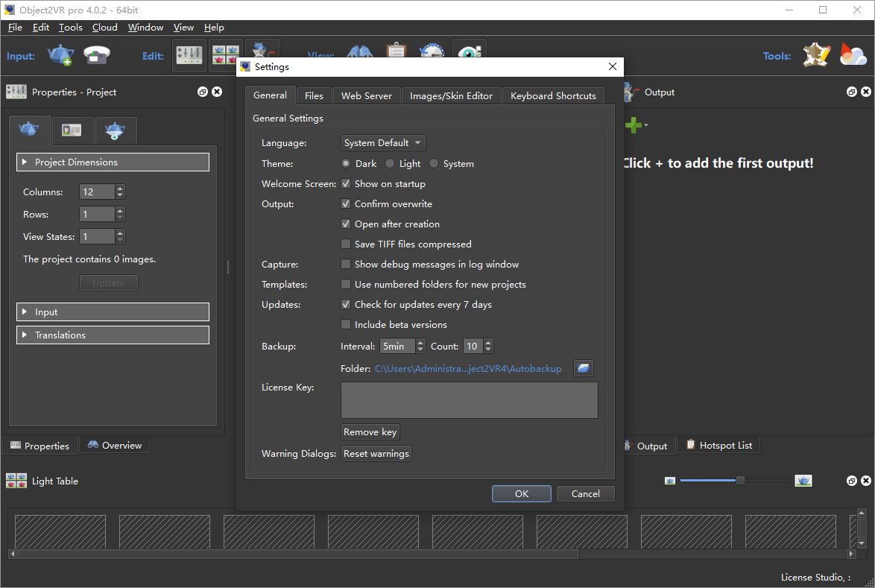Select the Dark theme radio button

click(346, 163)
